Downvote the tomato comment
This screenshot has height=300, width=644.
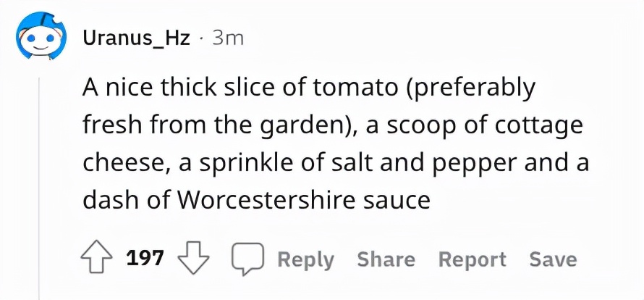click(192, 259)
